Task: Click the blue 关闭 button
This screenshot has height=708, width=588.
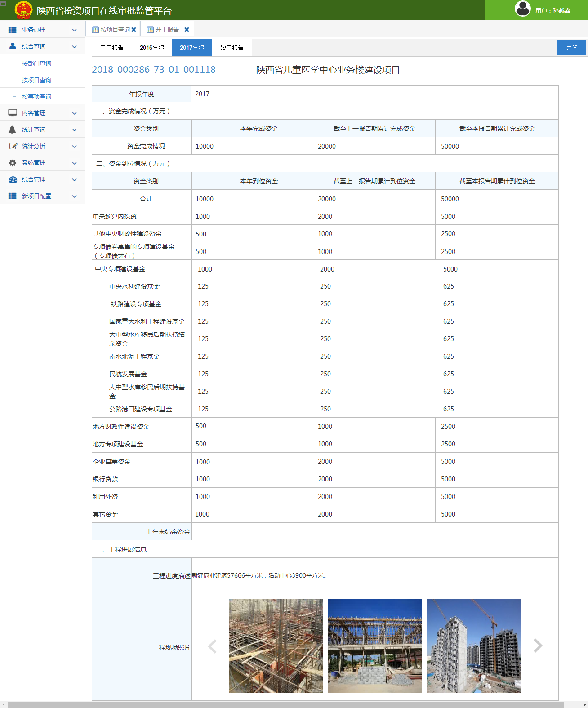Action: 571,48
